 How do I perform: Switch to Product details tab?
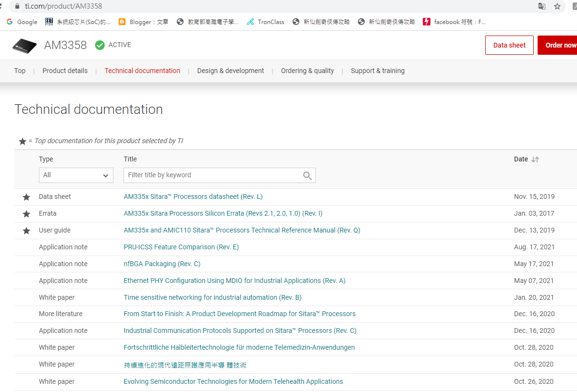65,71
